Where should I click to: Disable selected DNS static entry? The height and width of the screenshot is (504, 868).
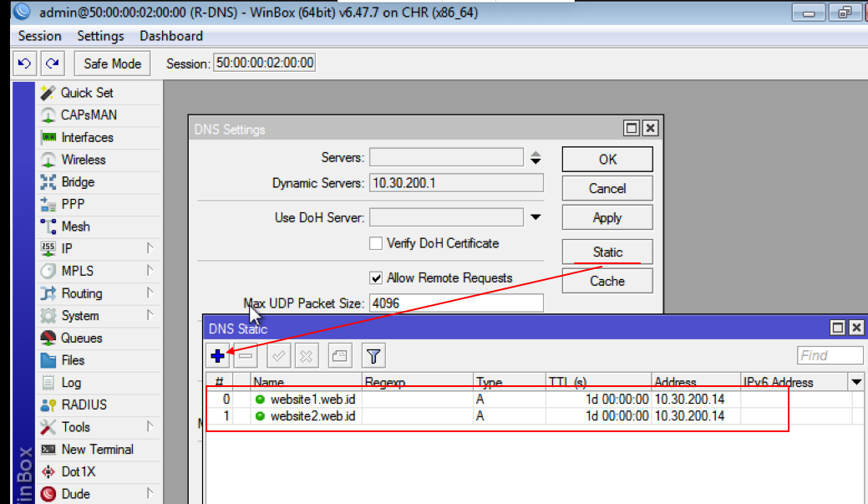(x=306, y=355)
